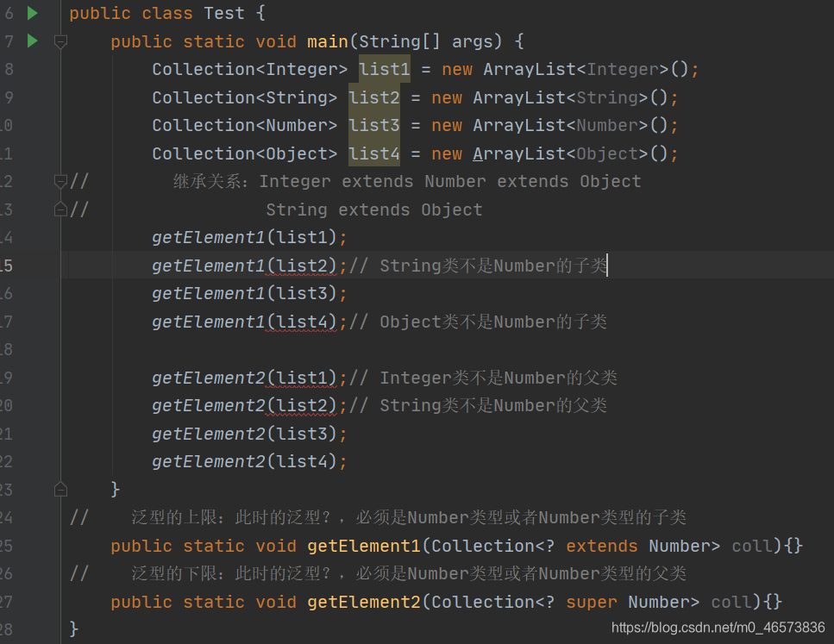Click error-underlined getElement1(list2) argument

pos(301,266)
